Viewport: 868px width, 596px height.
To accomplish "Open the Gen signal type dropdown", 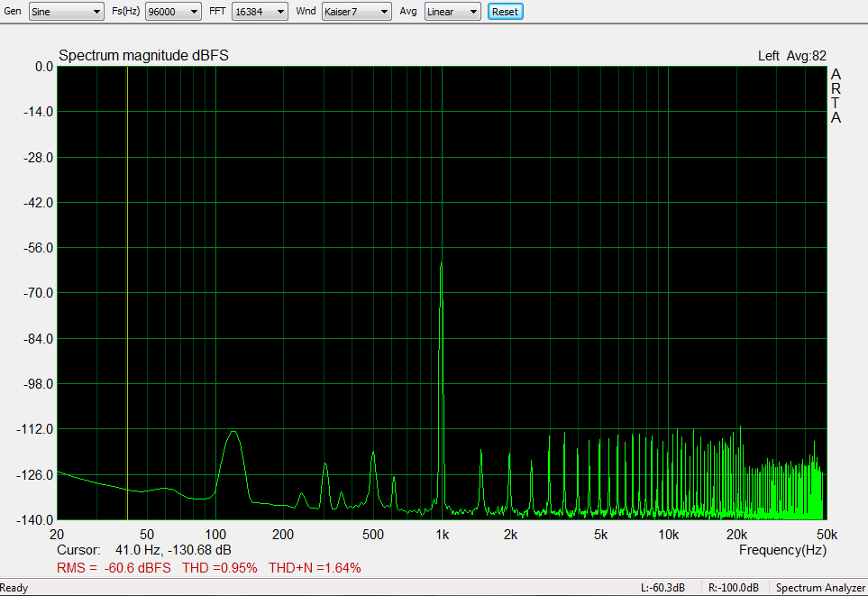I will tap(67, 12).
